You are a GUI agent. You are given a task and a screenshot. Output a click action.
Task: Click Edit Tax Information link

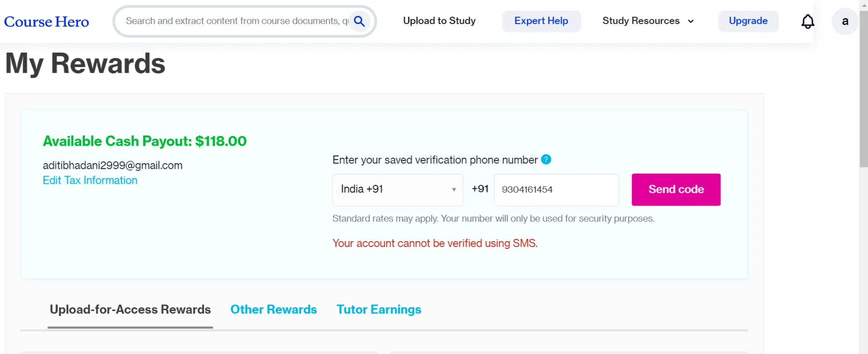(x=90, y=180)
